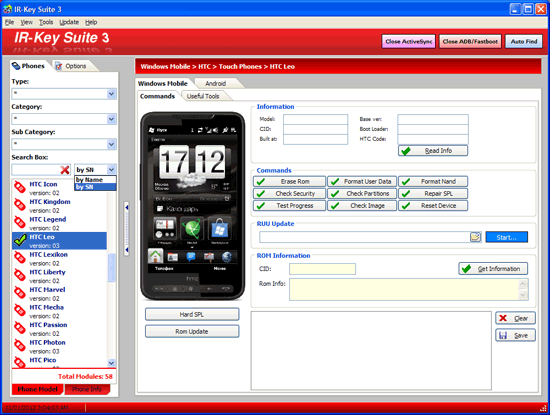Open the Category dropdown
This screenshot has height=415, width=550.
pos(111,119)
